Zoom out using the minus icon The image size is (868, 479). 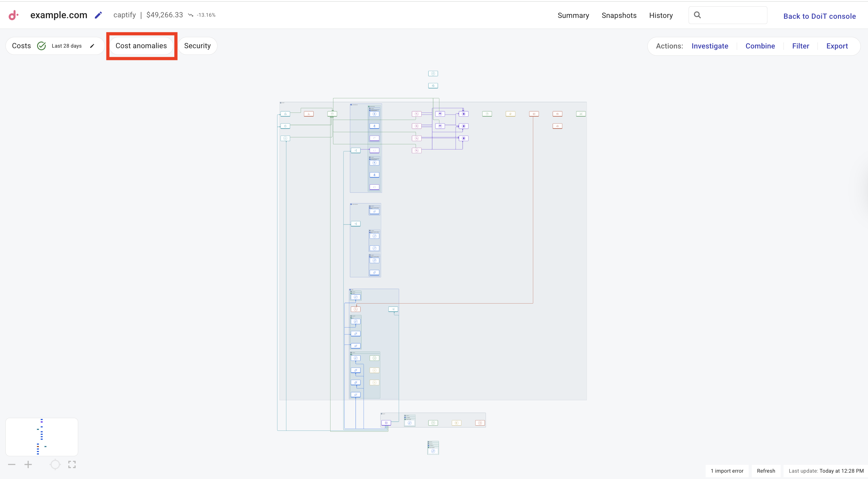click(12, 464)
